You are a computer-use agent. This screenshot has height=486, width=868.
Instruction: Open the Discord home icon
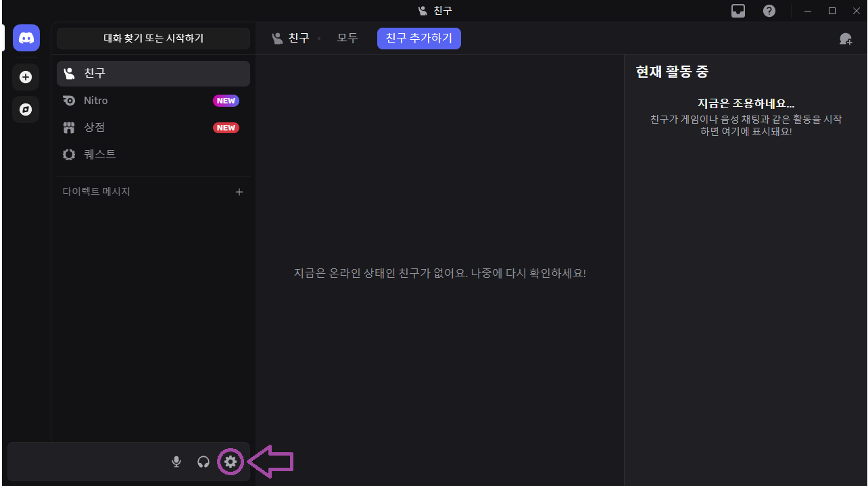pyautogui.click(x=26, y=38)
